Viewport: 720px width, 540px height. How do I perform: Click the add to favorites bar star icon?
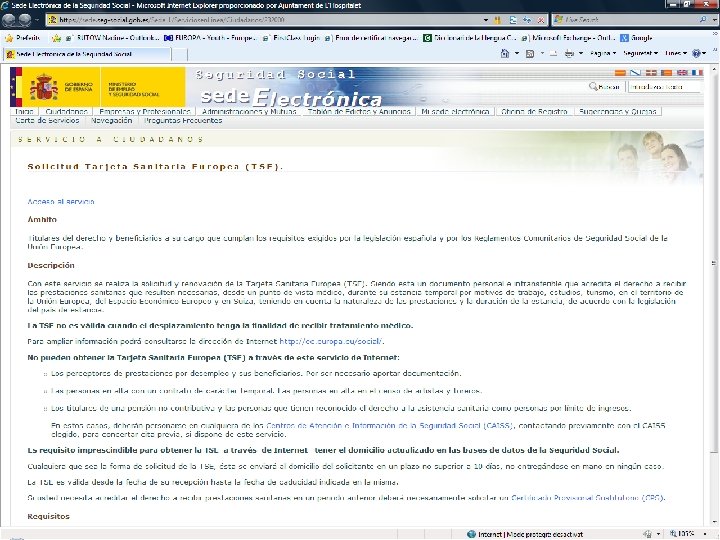tap(56, 38)
